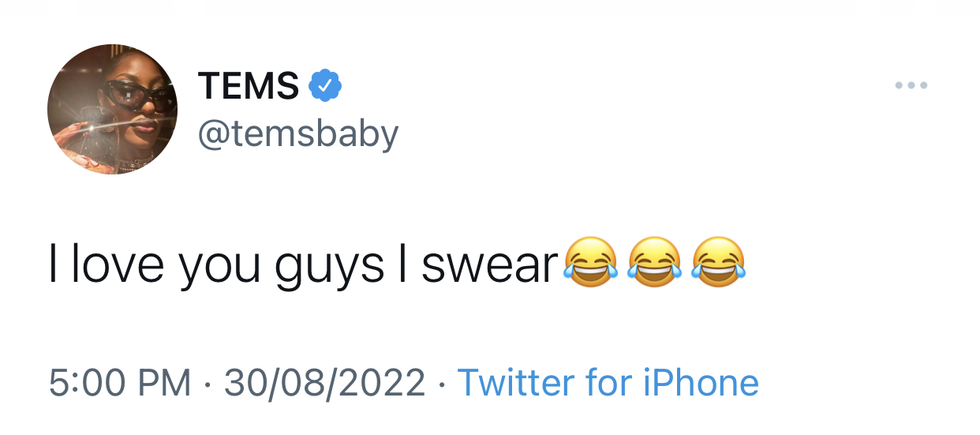This screenshot has width=980, height=435.
Task: Open the Twitter for iPhone source link
Action: pyautogui.click(x=608, y=383)
